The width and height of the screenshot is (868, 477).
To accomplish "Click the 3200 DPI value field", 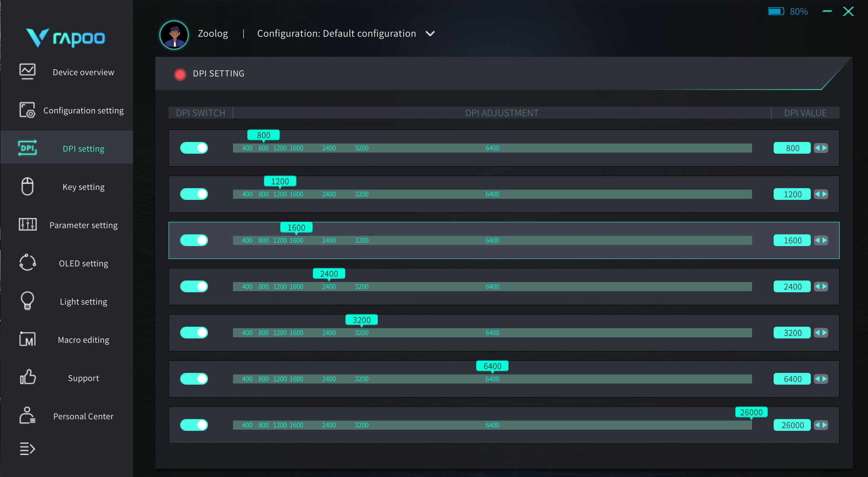I will click(x=792, y=333).
